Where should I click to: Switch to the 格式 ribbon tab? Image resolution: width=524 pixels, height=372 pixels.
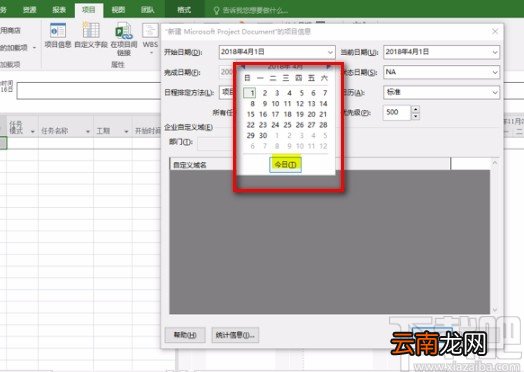point(184,10)
